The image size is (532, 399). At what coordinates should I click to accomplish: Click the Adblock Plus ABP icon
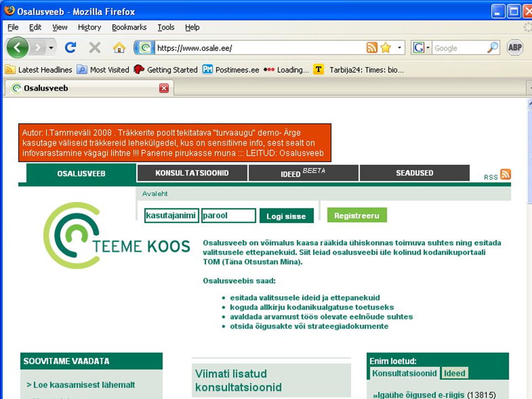point(515,48)
